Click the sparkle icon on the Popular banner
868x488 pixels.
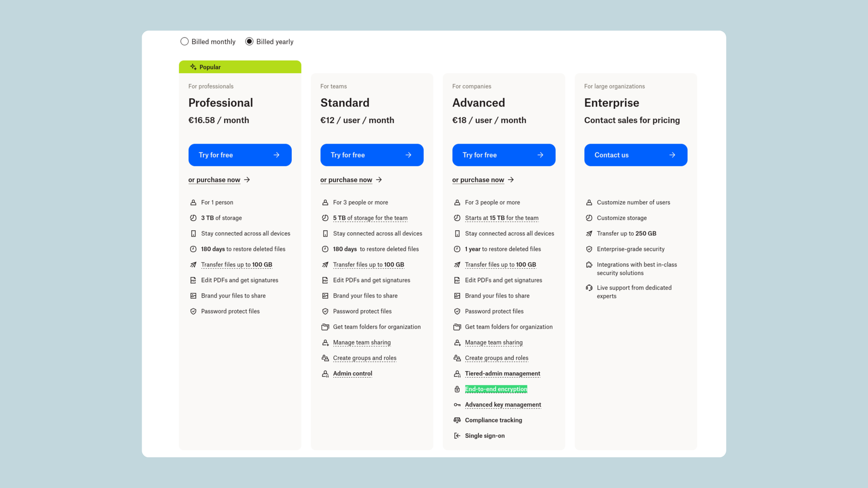click(x=193, y=66)
